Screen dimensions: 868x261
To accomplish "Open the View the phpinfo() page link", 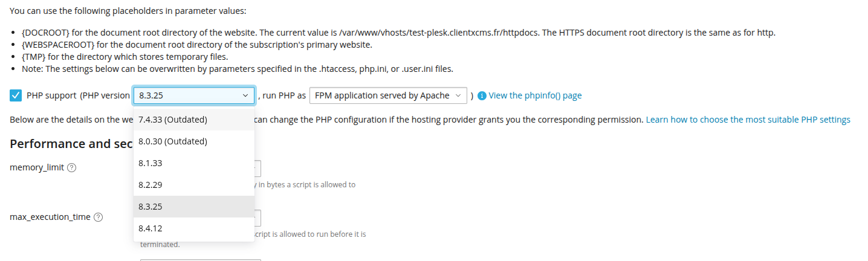I will [x=535, y=95].
